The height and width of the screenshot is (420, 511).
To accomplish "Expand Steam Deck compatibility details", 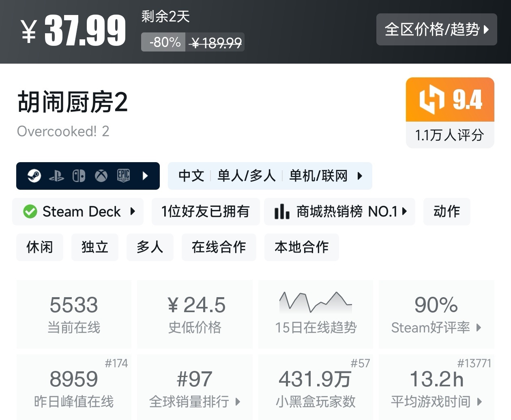I will click(133, 212).
